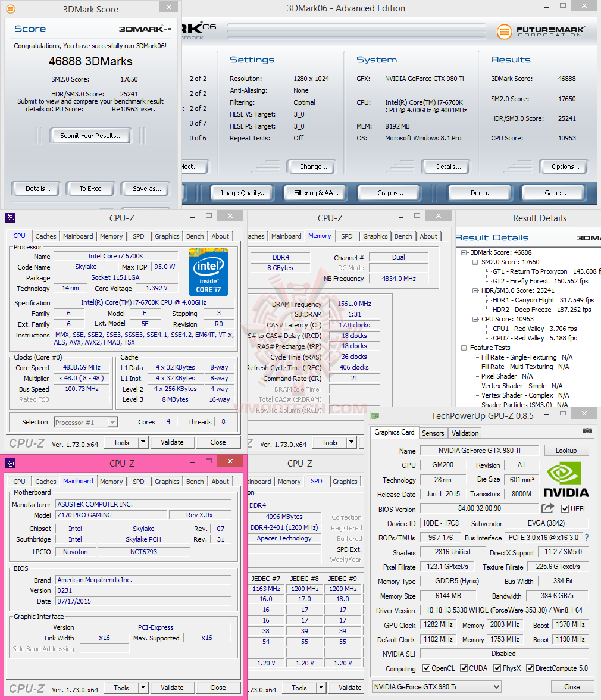
Task: Click the Intel inside Core i7 logo
Action: pyautogui.click(x=208, y=273)
